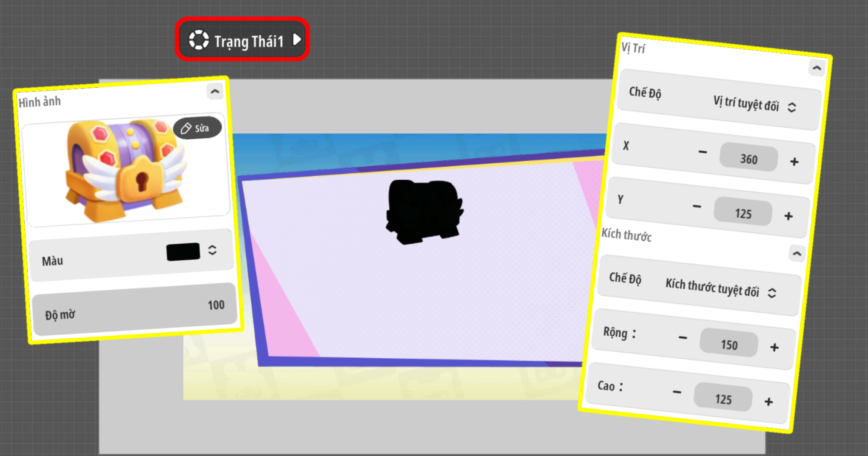This screenshot has width=868, height=456.
Task: Decrease Y value with minus button
Action: 697,206
